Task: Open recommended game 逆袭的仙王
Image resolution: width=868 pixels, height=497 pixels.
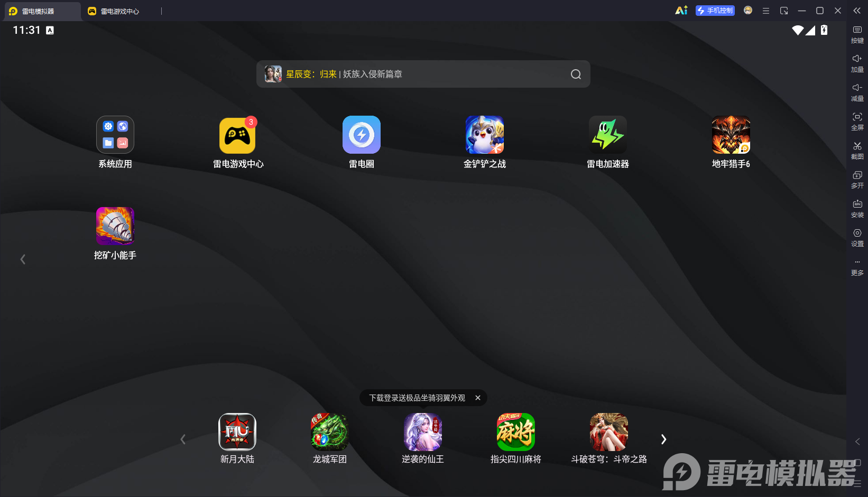Action: coord(423,432)
